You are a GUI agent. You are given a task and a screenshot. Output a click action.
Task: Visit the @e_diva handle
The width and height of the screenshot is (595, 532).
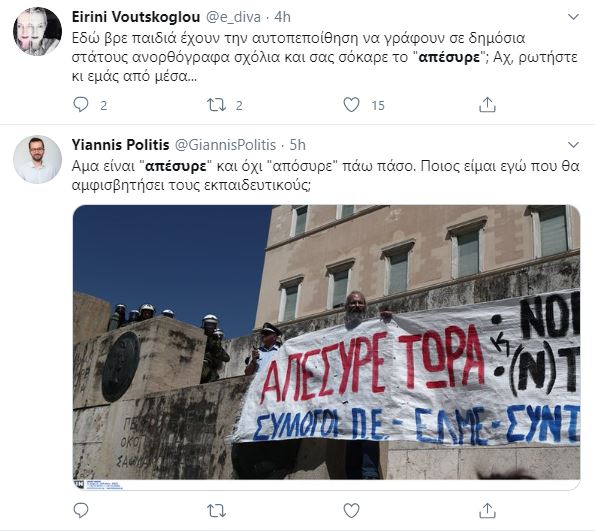pyautogui.click(x=233, y=17)
